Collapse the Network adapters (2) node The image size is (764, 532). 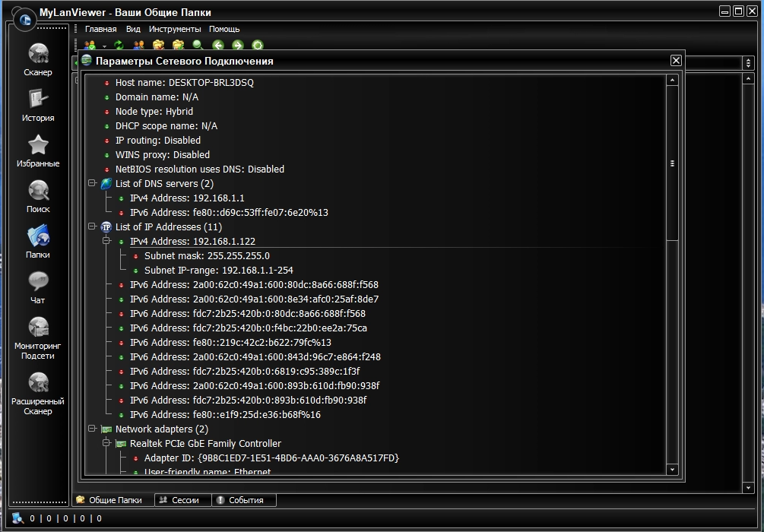point(91,429)
